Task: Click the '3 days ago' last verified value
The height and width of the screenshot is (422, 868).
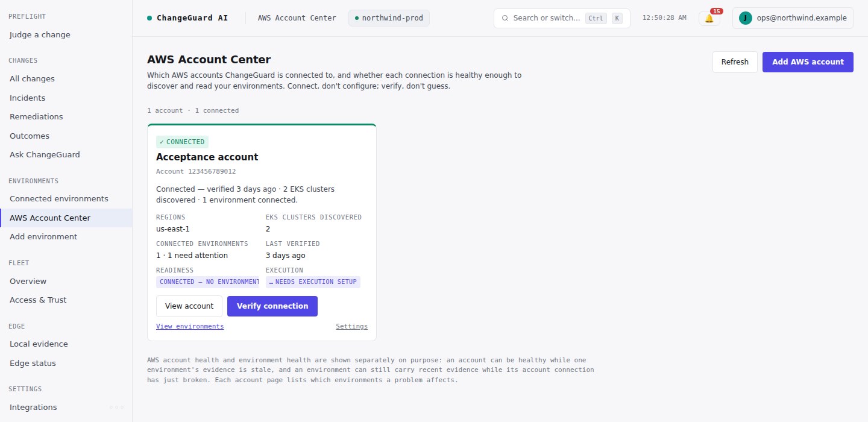Action: [x=286, y=256]
